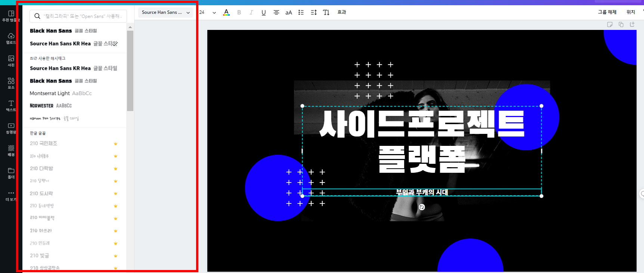Select the 부업과 부캐의 시대 subtitle on canvas
Screen dimensions: 644x273
pos(422,192)
